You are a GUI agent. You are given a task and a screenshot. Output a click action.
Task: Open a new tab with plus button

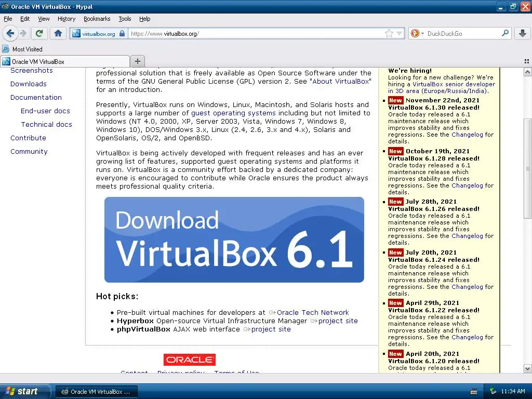pyautogui.click(x=137, y=61)
